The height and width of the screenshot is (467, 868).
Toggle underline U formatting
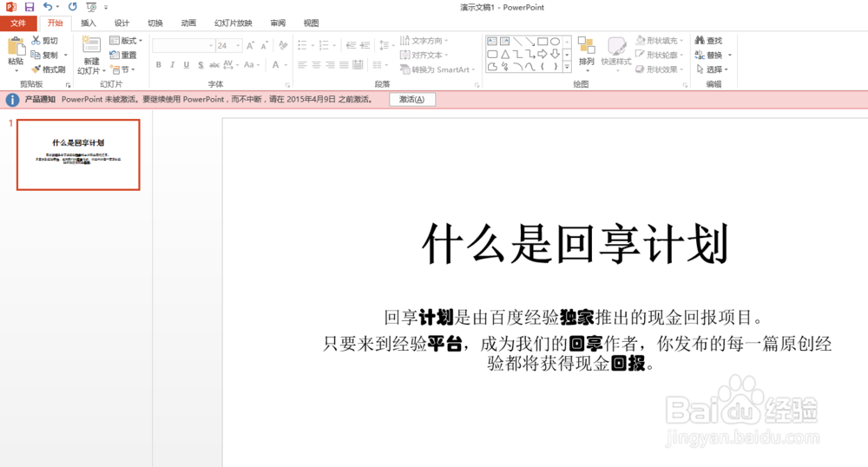[186, 65]
